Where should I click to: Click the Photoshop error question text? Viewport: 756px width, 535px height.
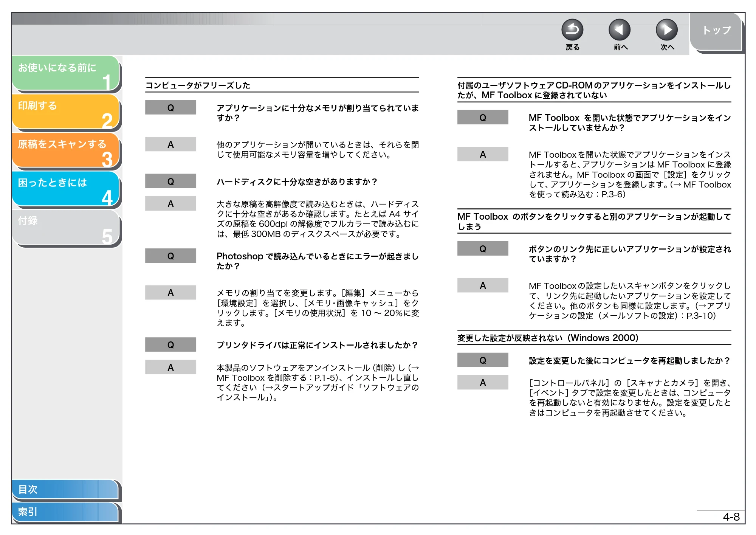[318, 261]
